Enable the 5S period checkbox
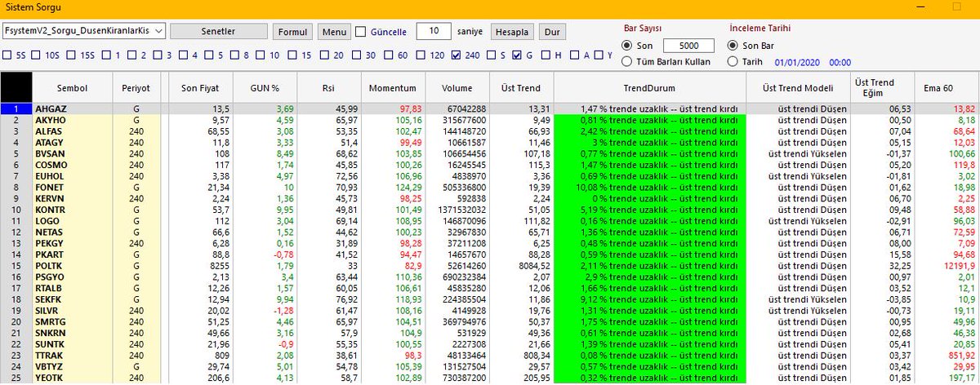Viewport: 980px width, 385px height. coord(8,55)
